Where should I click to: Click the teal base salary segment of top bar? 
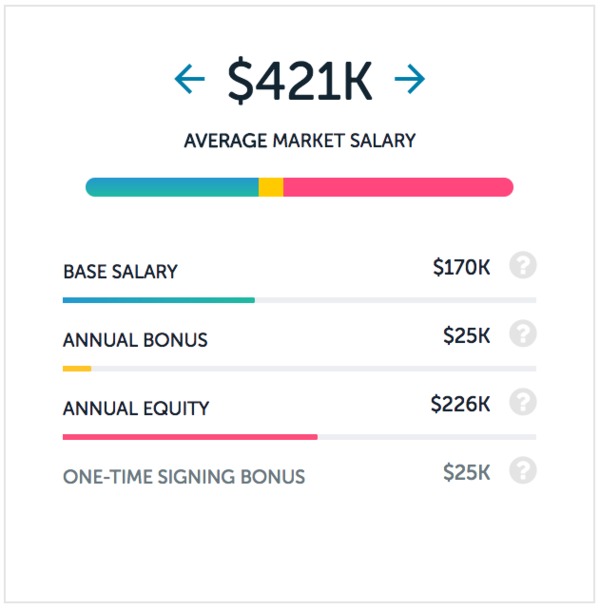point(172,187)
